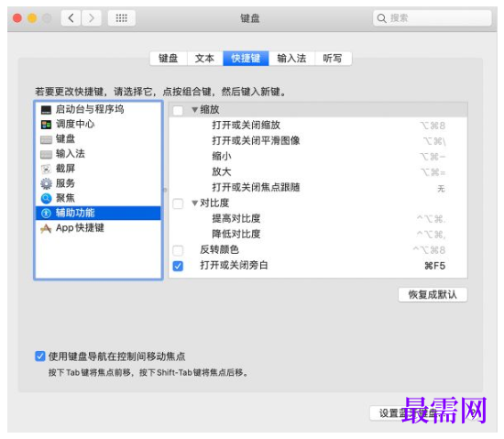Select the 放大 shortcut row
Image resolution: width=504 pixels, height=439 pixels.
(x=318, y=172)
